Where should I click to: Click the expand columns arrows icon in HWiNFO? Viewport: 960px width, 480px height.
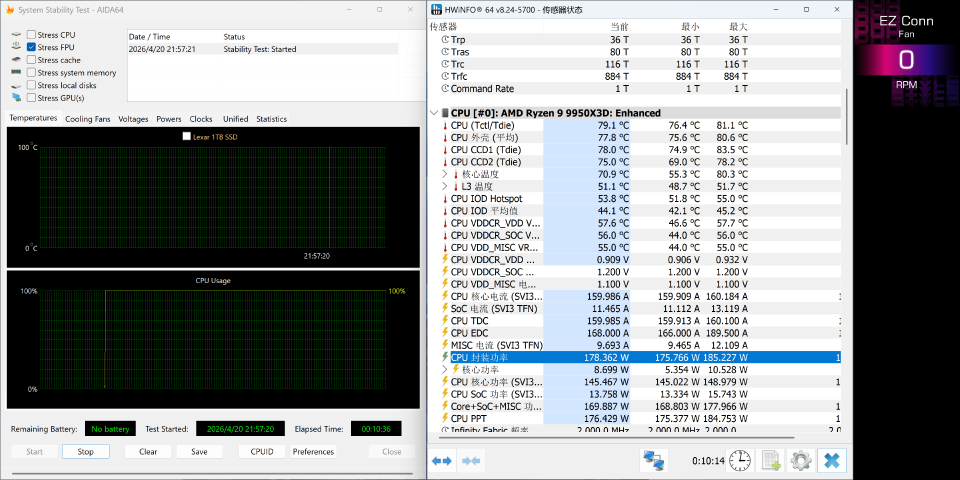(441, 461)
